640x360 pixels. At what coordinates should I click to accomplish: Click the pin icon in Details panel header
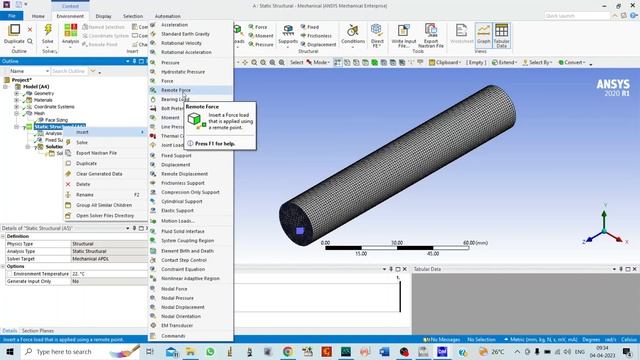(x=134, y=228)
